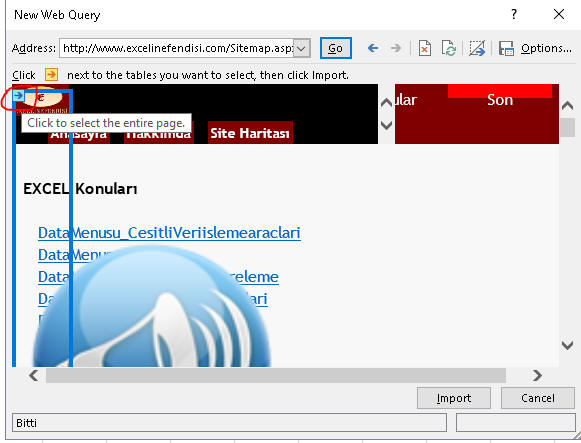
Task: Click the Save Query icon
Action: tap(506, 48)
